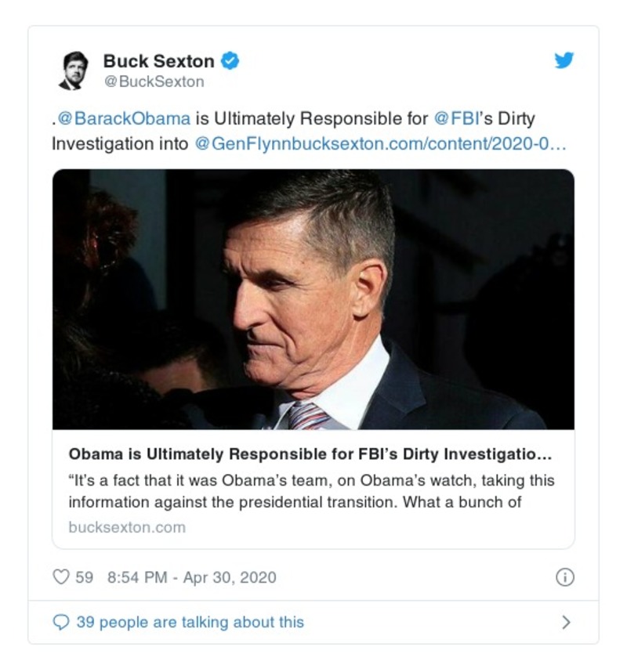Open the article photo thumbnail

click(313, 299)
